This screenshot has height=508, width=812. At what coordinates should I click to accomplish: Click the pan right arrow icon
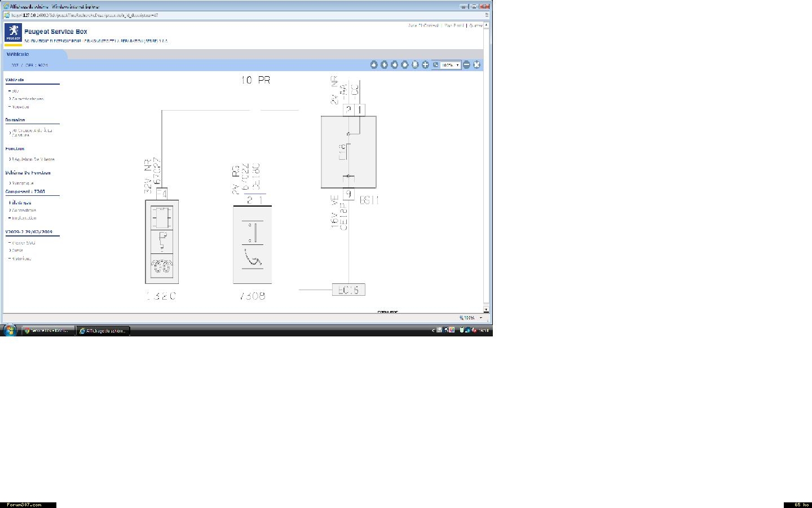pyautogui.click(x=405, y=65)
